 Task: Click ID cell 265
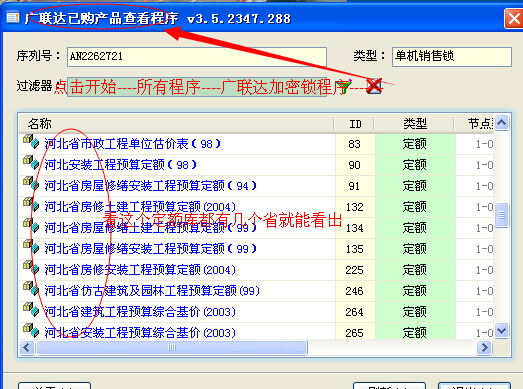coord(355,332)
